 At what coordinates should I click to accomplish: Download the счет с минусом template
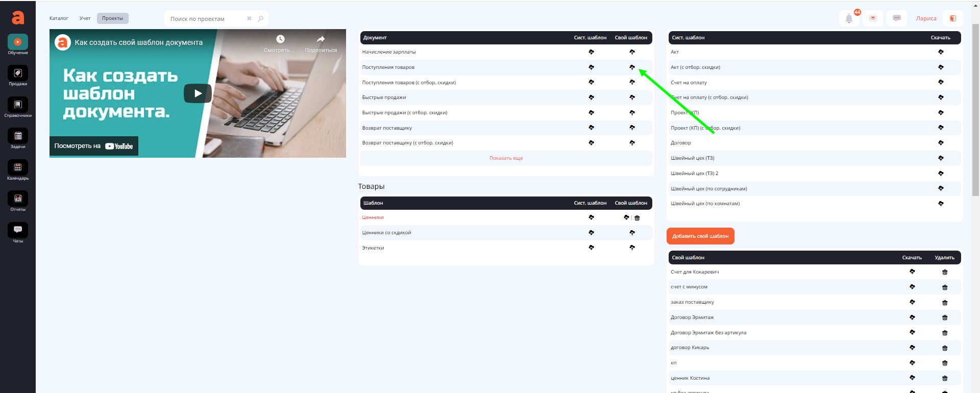912,287
